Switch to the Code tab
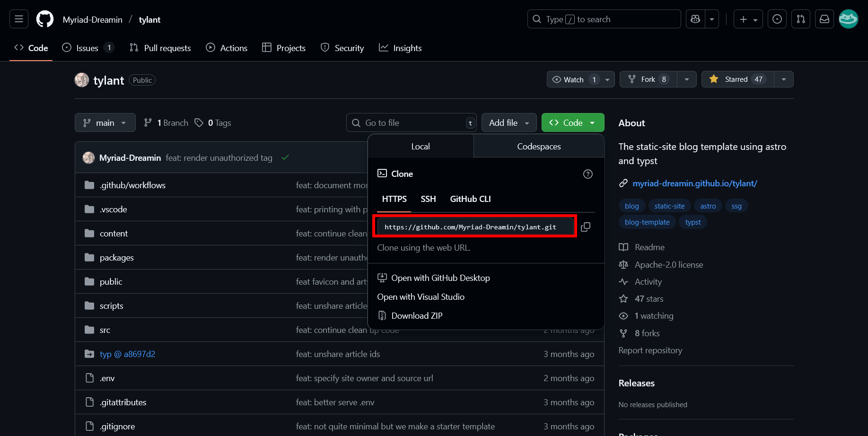 click(31, 48)
